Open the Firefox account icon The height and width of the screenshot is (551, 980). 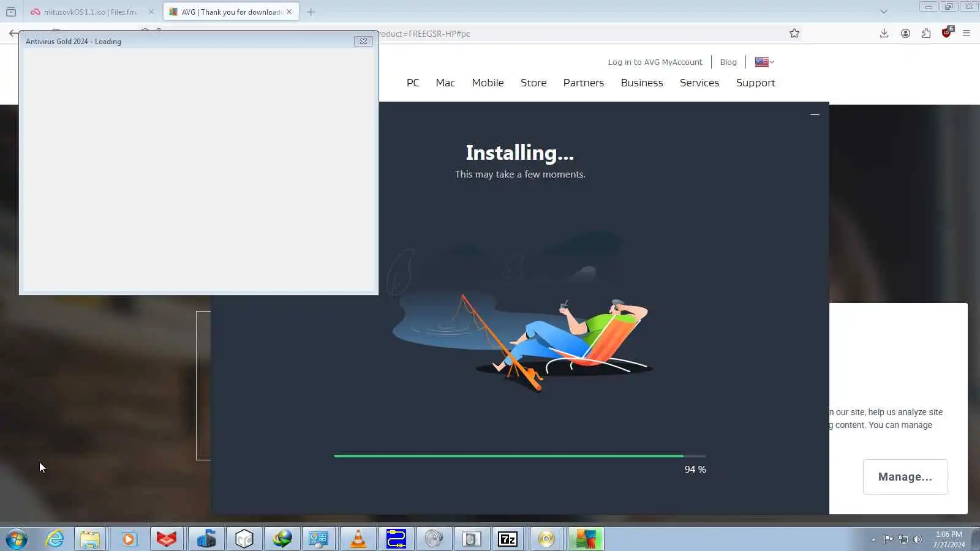pos(905,33)
